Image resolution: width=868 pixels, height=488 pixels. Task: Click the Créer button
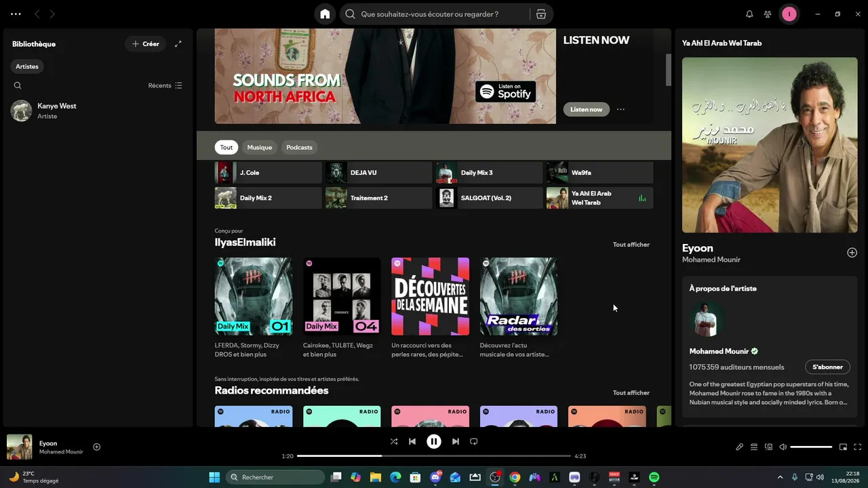point(145,44)
